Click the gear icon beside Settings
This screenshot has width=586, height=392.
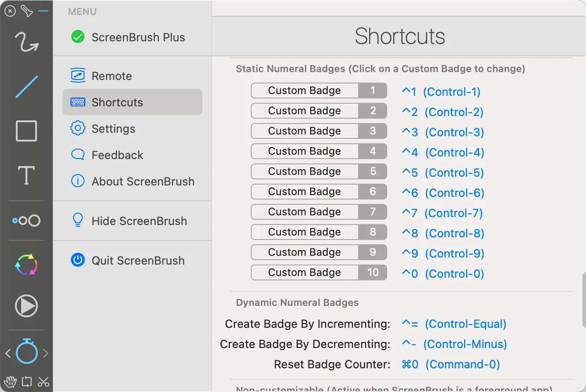78,128
